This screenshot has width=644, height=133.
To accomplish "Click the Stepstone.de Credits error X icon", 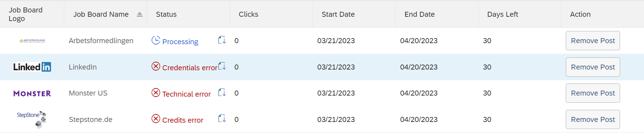I will click(156, 119).
